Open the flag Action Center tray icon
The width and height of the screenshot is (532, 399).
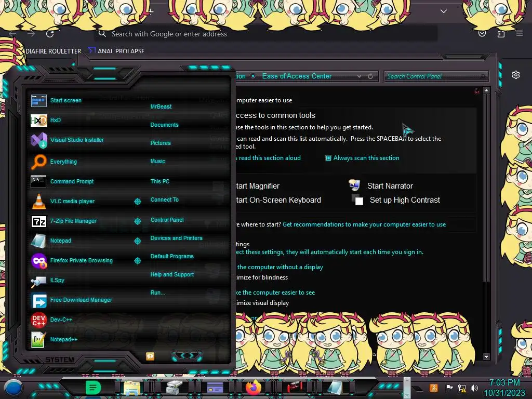[449, 388]
